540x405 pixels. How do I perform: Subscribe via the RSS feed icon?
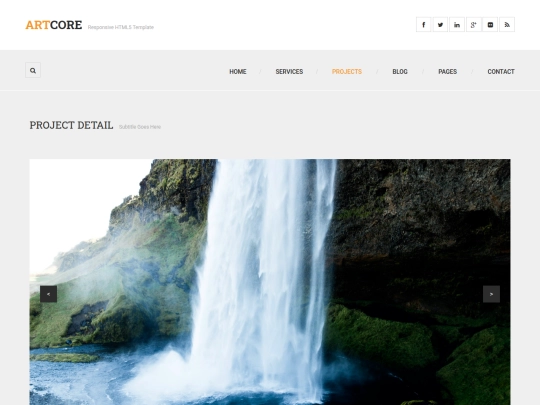click(x=507, y=24)
